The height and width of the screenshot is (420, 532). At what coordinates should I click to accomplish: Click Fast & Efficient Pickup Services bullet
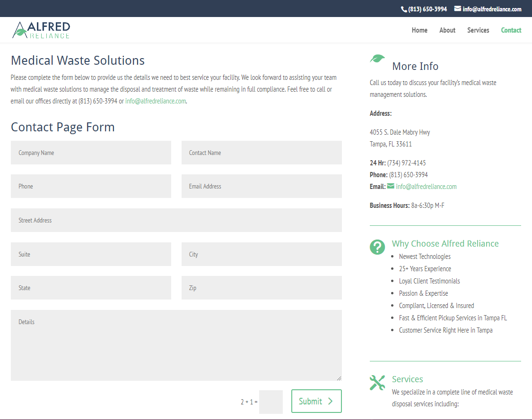[x=453, y=318]
